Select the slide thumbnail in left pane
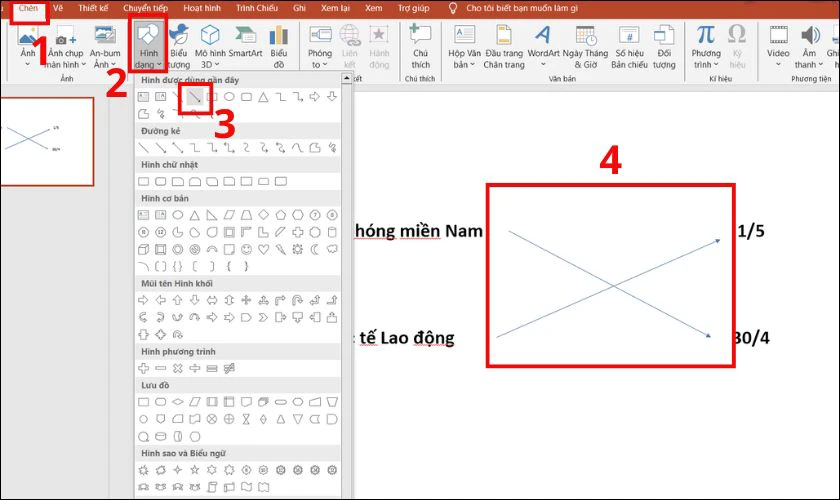The image size is (840, 500). click(x=46, y=141)
